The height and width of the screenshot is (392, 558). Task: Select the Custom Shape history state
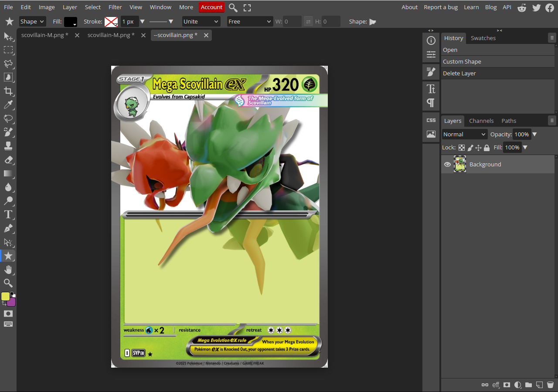[x=498, y=62]
